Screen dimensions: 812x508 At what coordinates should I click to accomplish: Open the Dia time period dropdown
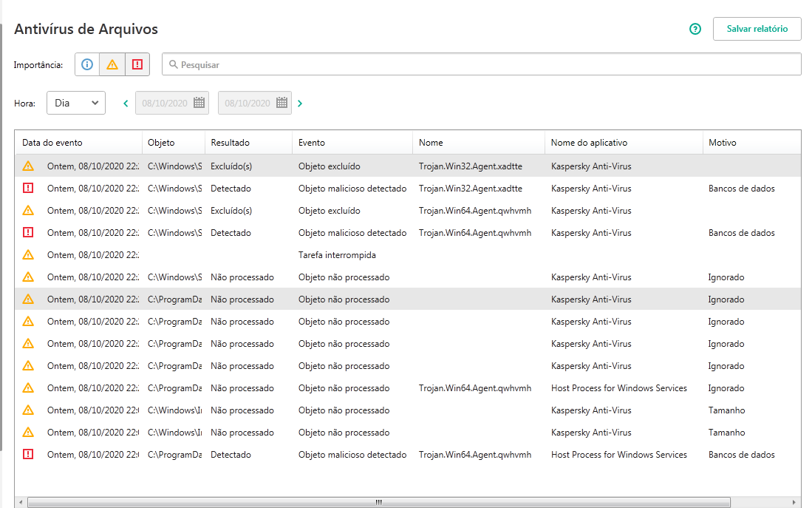(x=76, y=103)
